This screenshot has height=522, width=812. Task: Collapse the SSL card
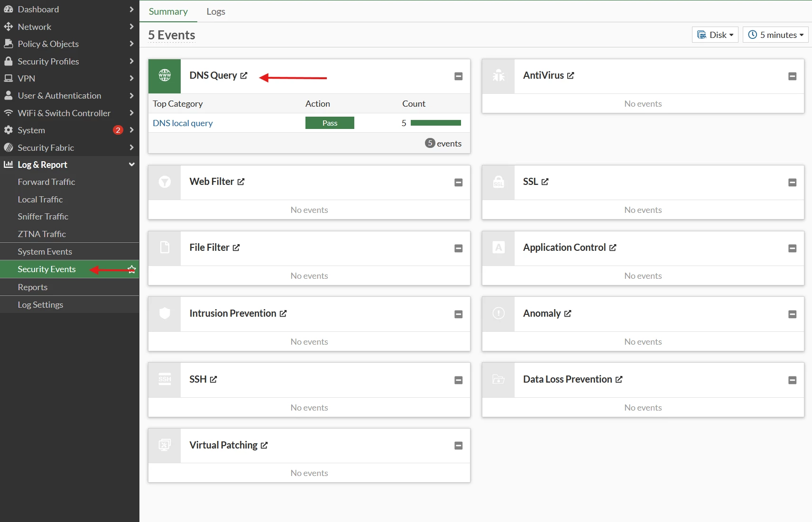coord(793,183)
